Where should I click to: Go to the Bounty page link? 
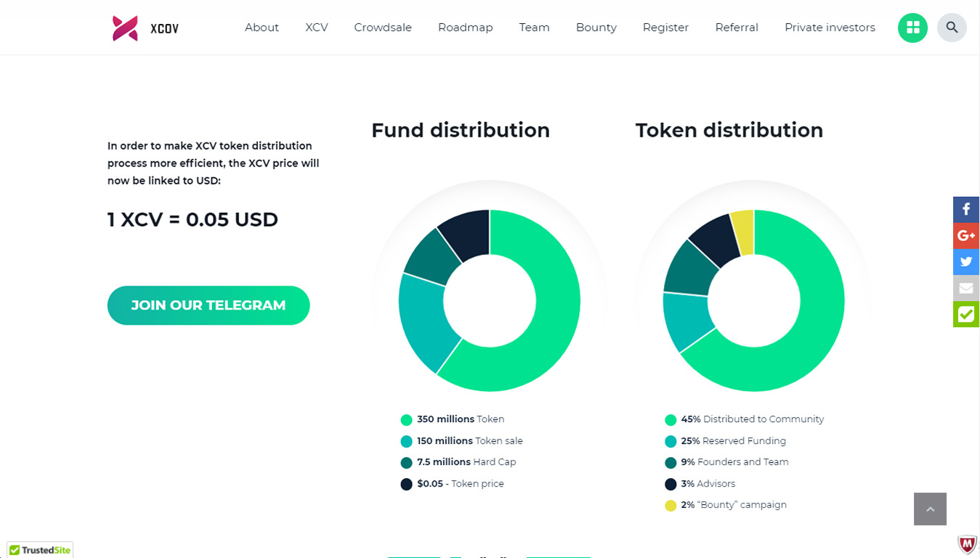tap(596, 28)
